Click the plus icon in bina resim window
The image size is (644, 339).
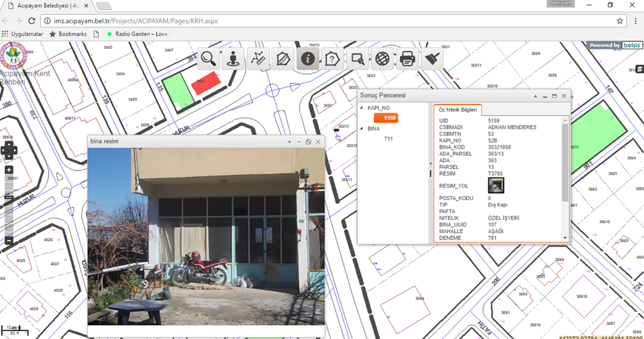pos(290,141)
